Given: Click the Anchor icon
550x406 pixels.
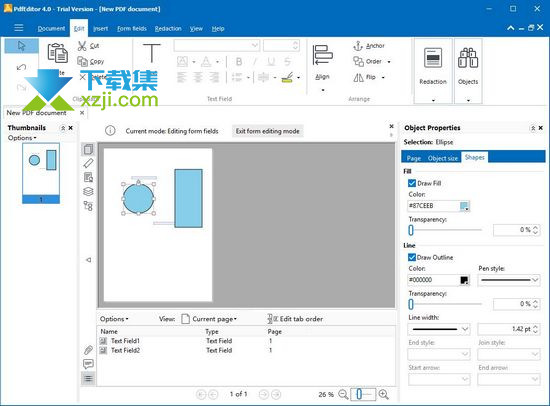Looking at the screenshot, I should click(358, 46).
